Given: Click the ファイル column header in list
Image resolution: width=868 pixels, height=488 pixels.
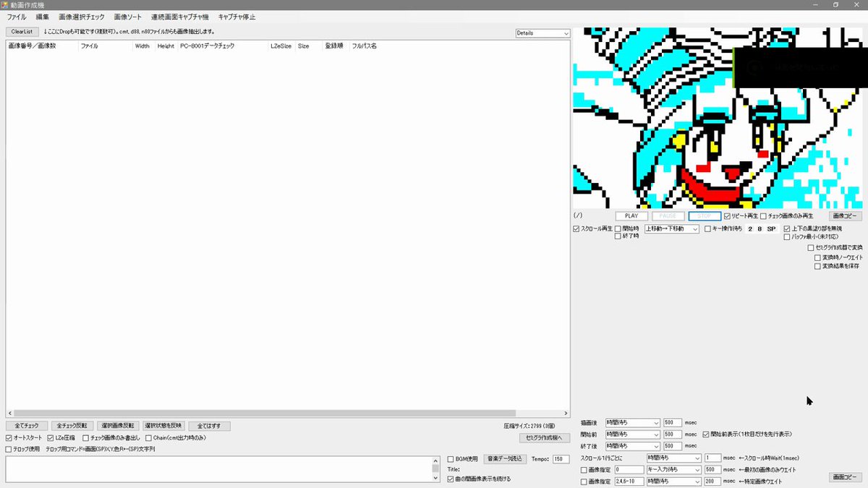Looking at the screenshot, I should click(x=106, y=46).
